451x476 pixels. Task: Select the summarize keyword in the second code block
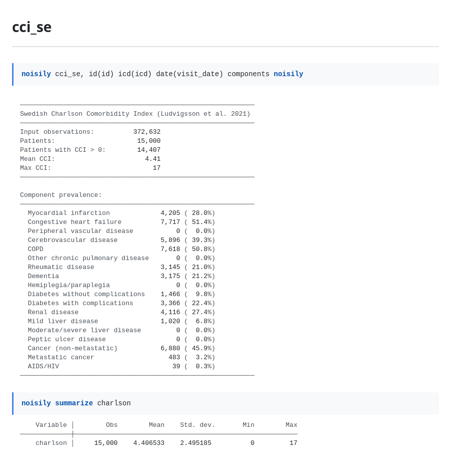[74, 403]
